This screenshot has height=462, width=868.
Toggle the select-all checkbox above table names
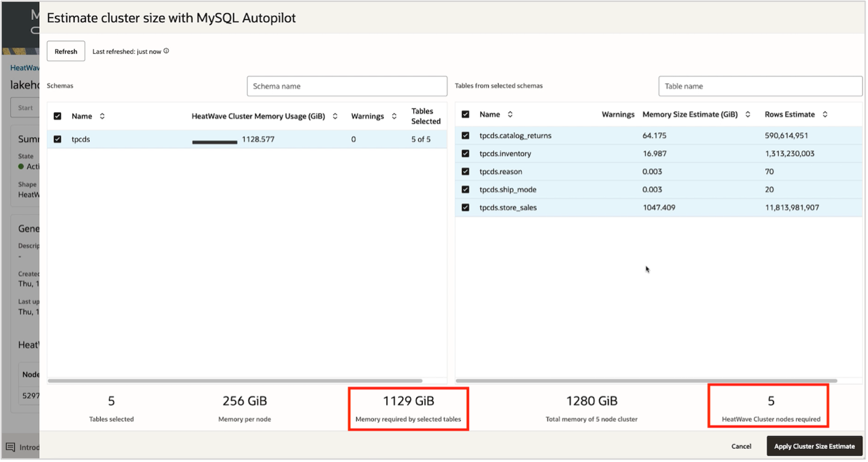466,114
